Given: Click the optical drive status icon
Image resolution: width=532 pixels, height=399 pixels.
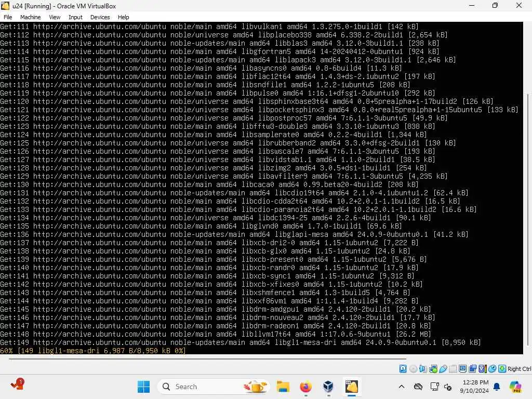Looking at the screenshot, I should coord(413,369).
